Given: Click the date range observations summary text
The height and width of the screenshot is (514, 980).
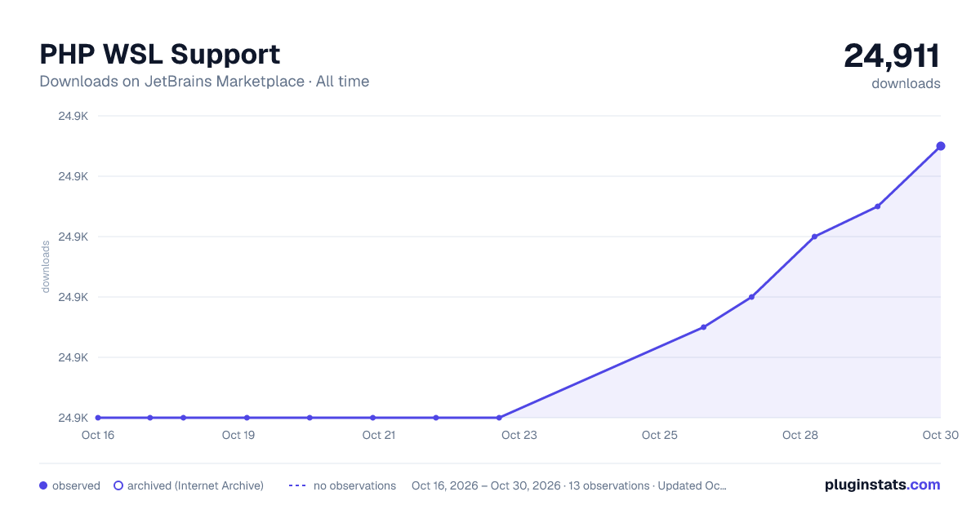Looking at the screenshot, I should [x=569, y=485].
